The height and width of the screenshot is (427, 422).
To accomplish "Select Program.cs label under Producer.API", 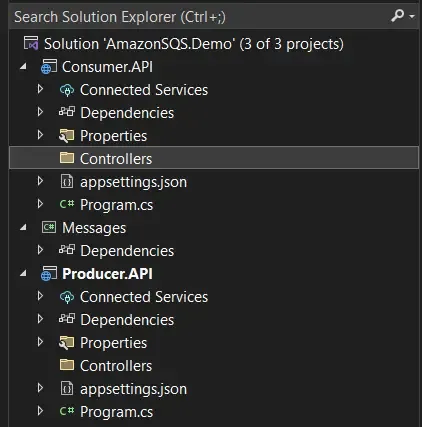I will (116, 412).
